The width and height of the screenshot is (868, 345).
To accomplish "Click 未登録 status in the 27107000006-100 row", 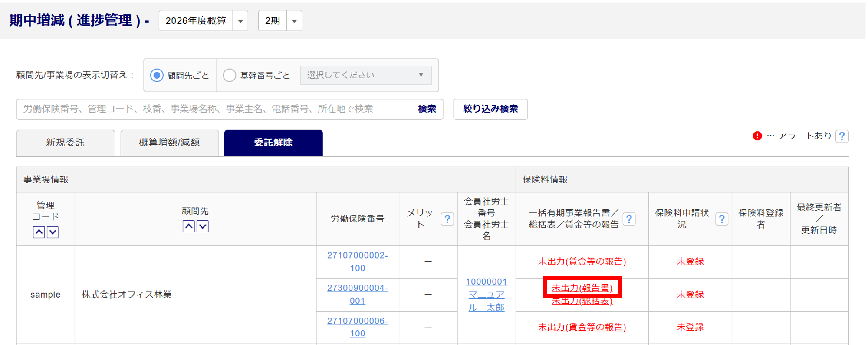I will coord(690,327).
